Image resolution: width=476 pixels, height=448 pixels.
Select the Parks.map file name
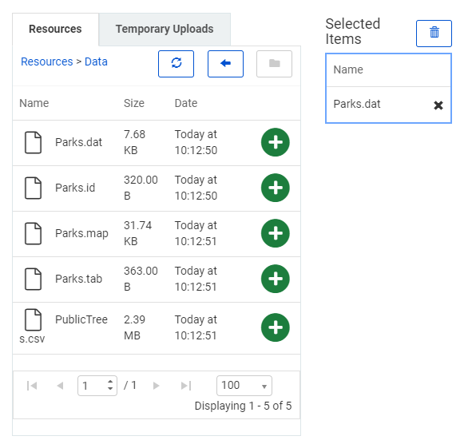click(81, 233)
